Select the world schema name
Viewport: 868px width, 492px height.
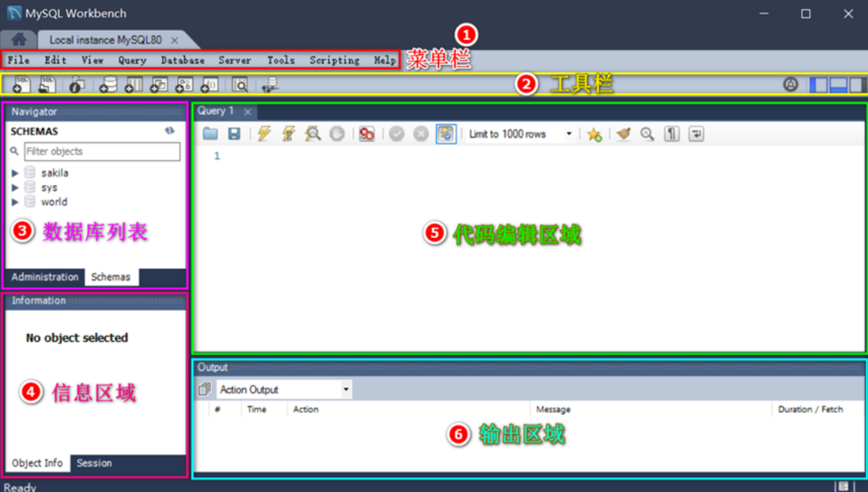(x=54, y=201)
